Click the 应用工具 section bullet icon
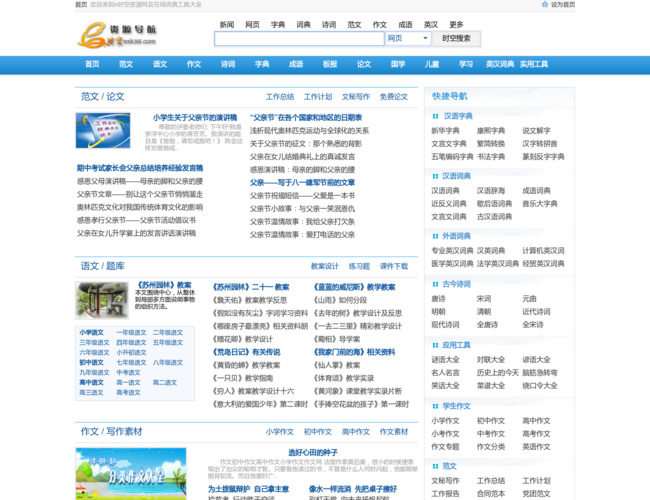This screenshot has height=500, width=650. click(x=435, y=345)
